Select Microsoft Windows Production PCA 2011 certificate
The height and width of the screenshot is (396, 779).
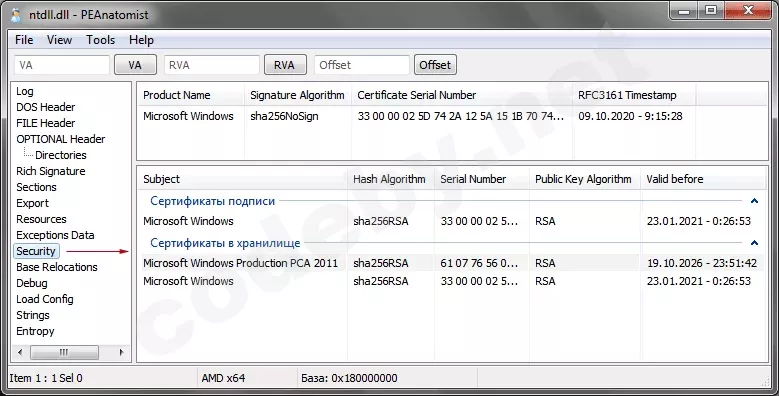[x=240, y=263]
